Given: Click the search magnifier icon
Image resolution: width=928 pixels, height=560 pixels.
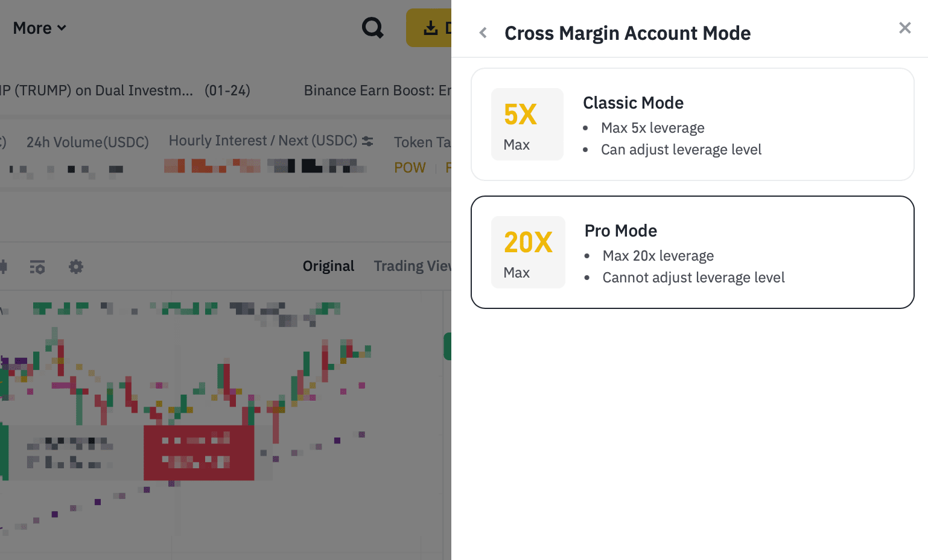Looking at the screenshot, I should tap(372, 28).
